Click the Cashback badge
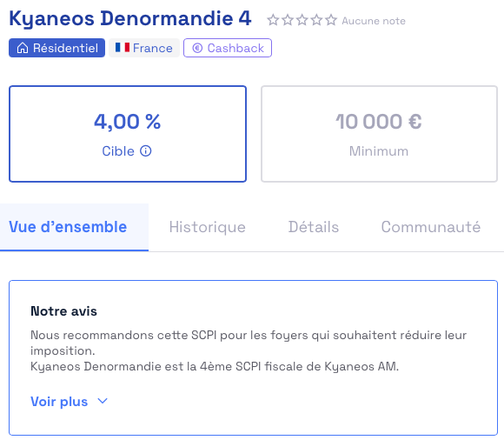504x440 pixels. (228, 48)
